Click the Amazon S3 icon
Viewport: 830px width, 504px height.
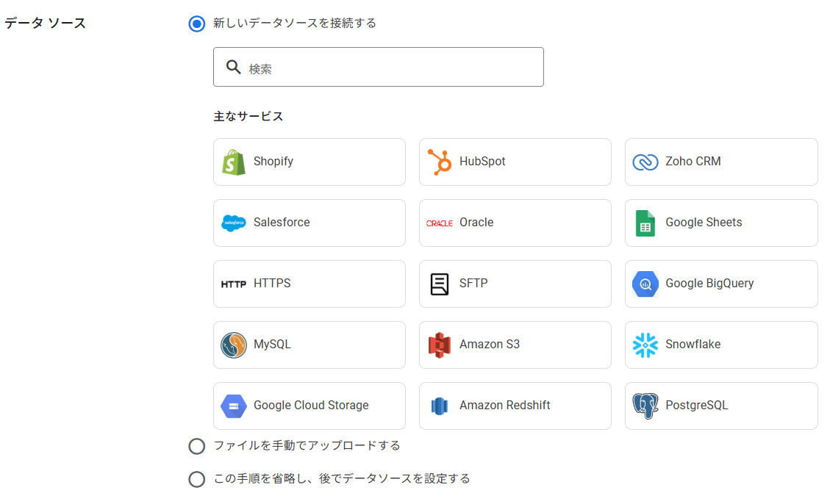coord(440,345)
